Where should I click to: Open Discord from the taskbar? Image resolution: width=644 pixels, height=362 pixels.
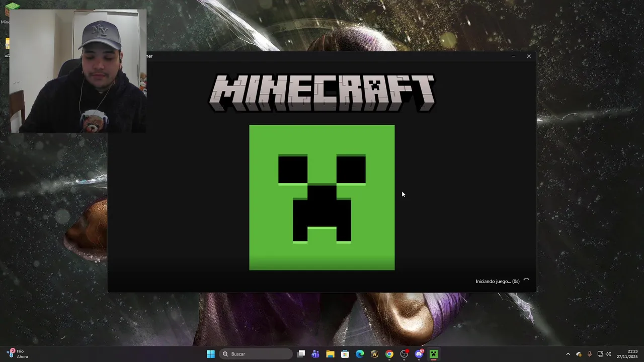(x=419, y=354)
